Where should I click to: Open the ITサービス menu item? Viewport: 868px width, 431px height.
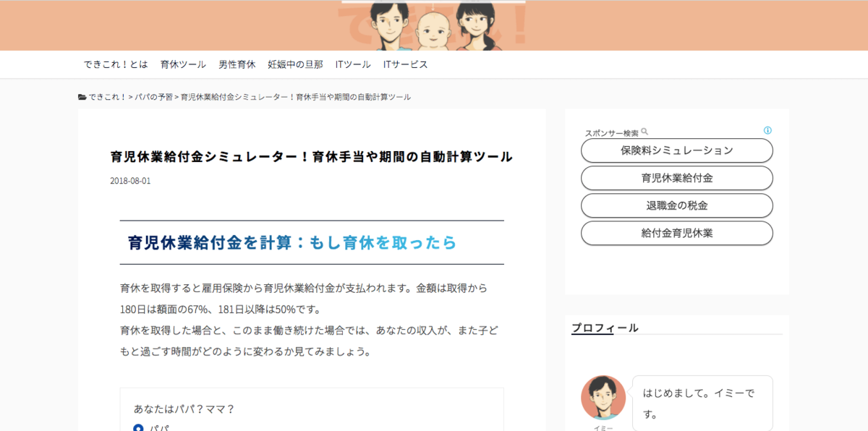[x=405, y=64]
